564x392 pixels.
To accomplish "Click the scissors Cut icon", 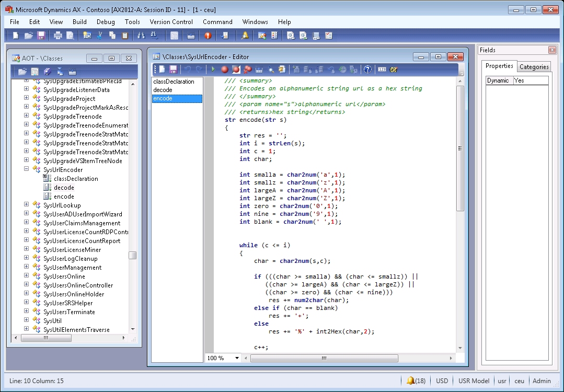I will 99,36.
